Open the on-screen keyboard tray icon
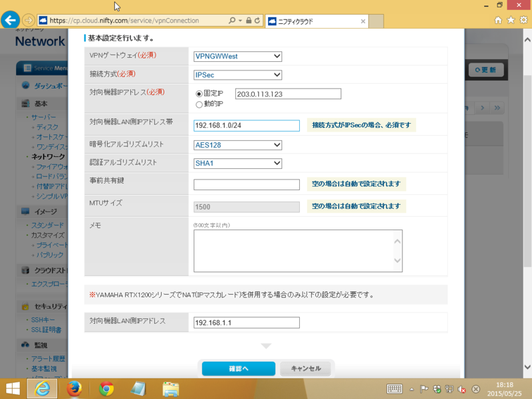532x399 pixels. click(x=394, y=389)
